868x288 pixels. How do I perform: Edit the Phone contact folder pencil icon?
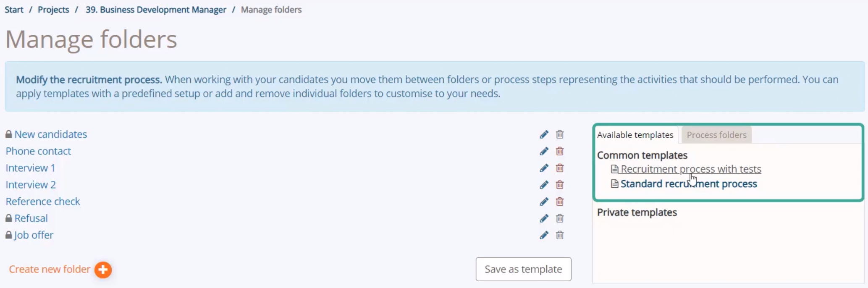point(544,151)
